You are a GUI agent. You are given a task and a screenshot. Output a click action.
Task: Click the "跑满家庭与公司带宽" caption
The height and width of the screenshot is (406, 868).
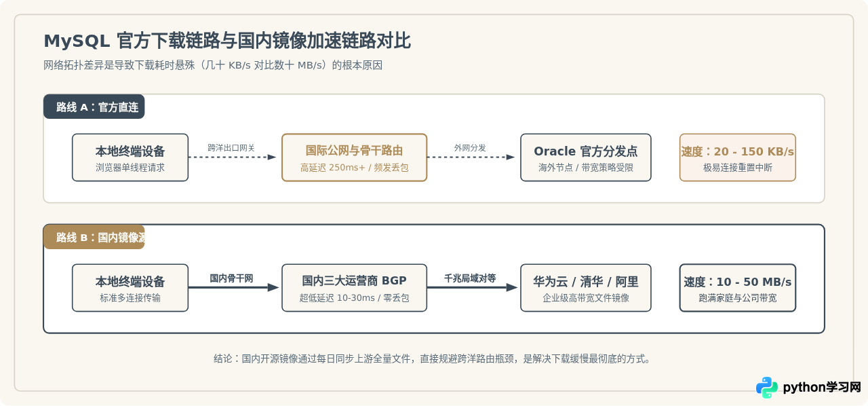(x=738, y=297)
